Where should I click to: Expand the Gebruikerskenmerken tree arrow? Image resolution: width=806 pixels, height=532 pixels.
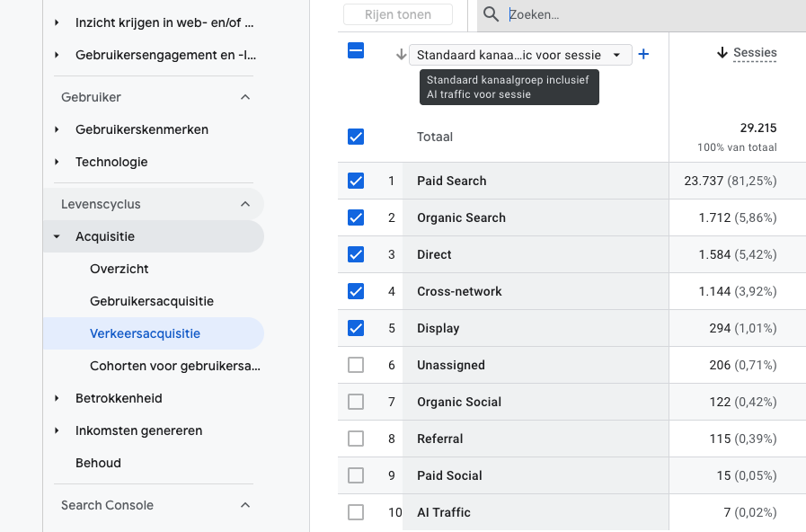(57, 129)
